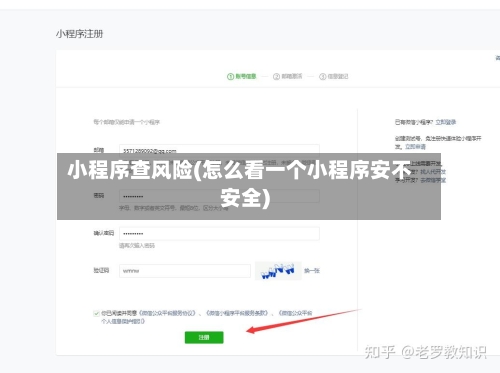This screenshot has height=373, width=500.
Task: Select step 3 信息登记
Action: click(334, 76)
